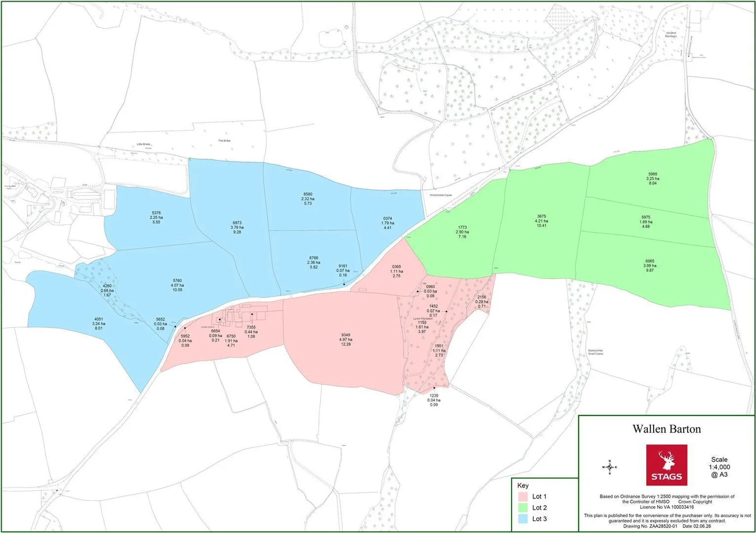
Task: Click field label 6973 3.76 ha
Action: point(237,227)
